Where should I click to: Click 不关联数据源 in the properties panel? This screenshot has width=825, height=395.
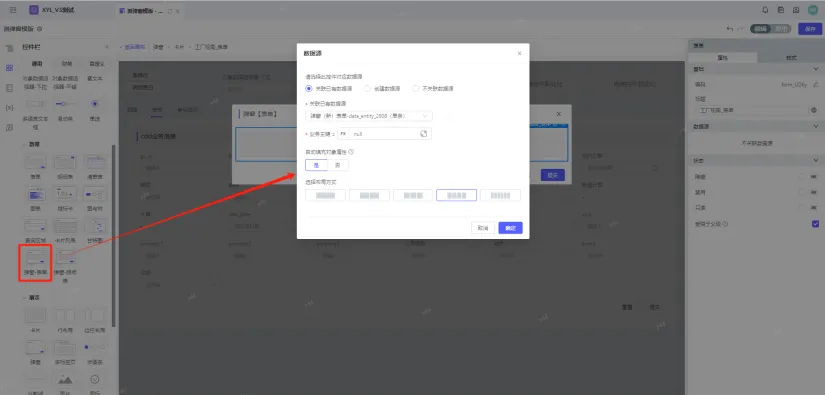click(756, 143)
